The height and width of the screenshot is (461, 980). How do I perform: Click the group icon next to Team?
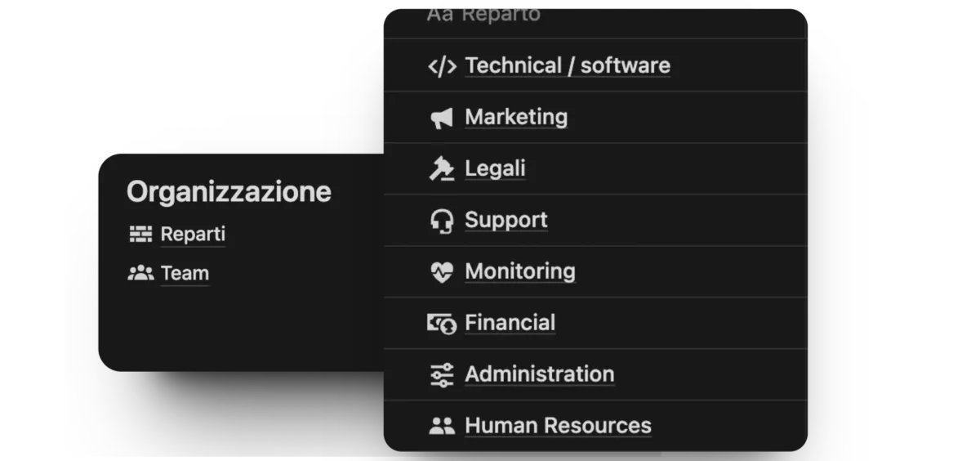click(140, 273)
